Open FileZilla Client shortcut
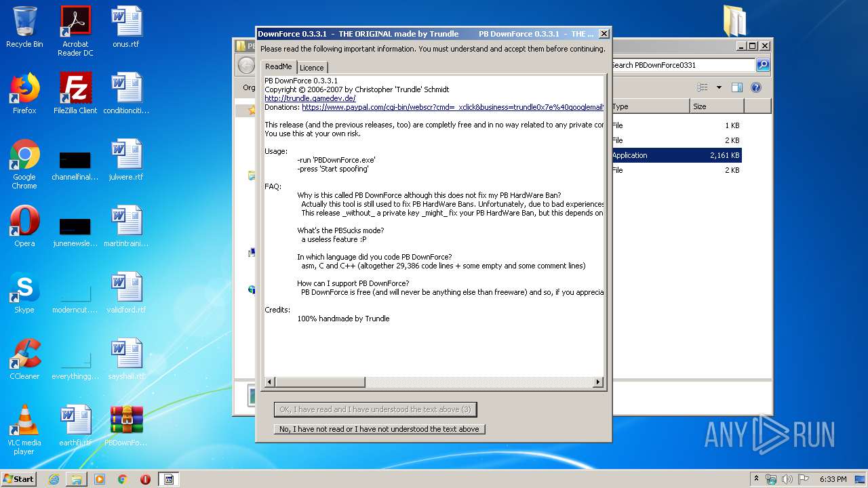Viewport: 868px width, 488px height. pyautogui.click(x=75, y=94)
